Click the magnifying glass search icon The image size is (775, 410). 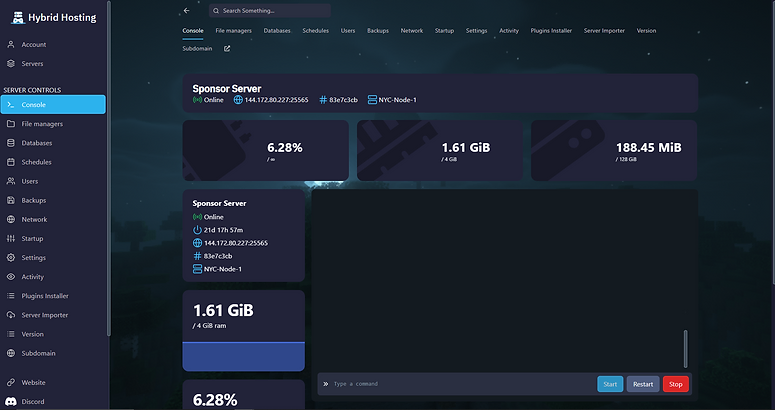(x=216, y=11)
